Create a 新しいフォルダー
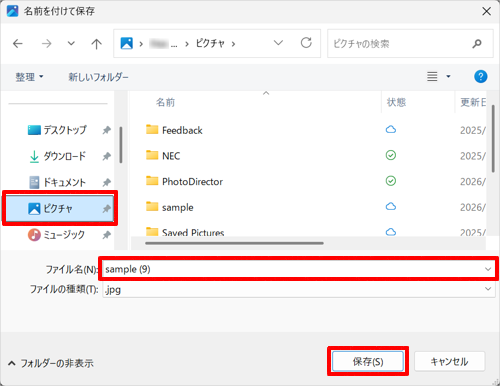The height and width of the screenshot is (386, 500). pyautogui.click(x=98, y=77)
